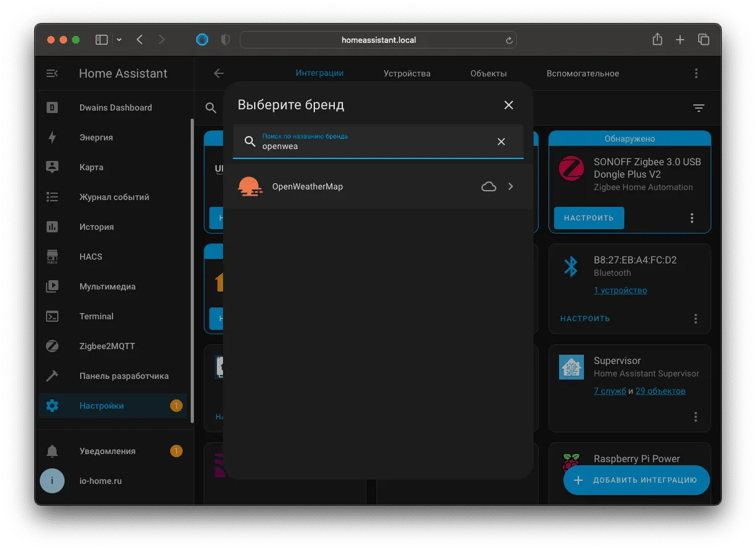Switch to the Объекты tab
756x551 pixels.
pyautogui.click(x=488, y=73)
